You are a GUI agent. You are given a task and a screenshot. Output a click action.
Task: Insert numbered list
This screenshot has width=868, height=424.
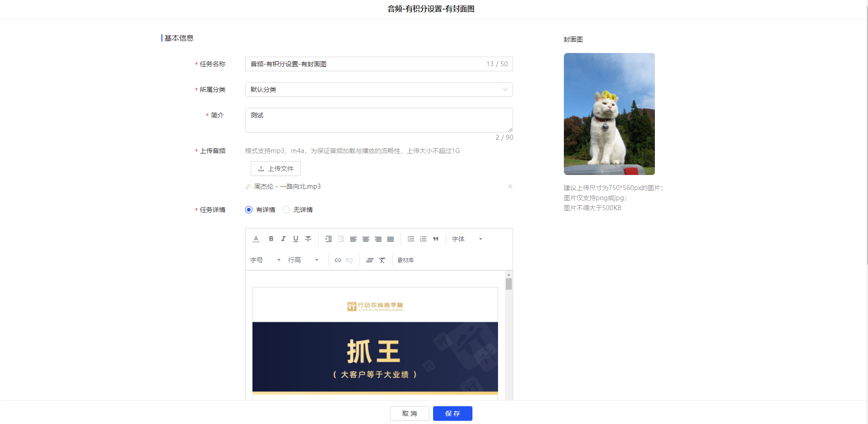[423, 239]
